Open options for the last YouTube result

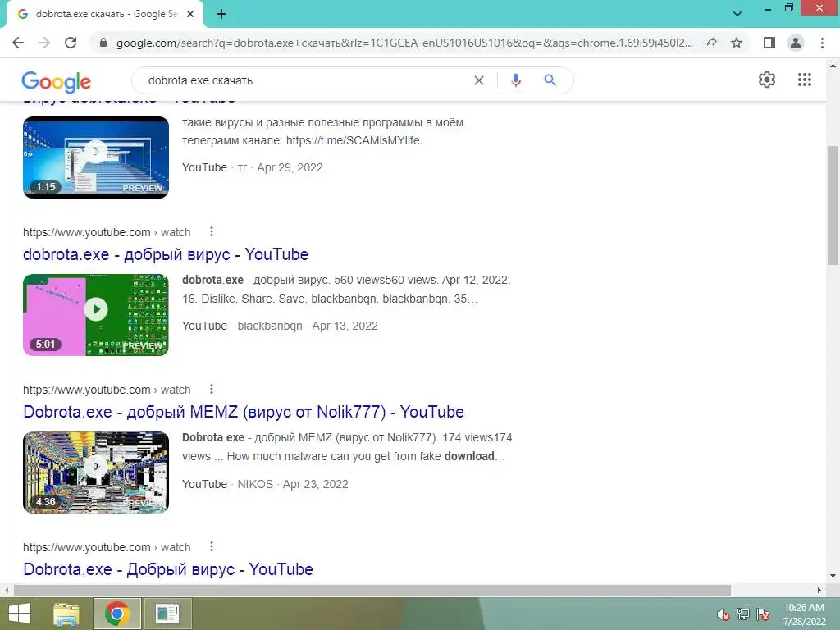click(212, 546)
